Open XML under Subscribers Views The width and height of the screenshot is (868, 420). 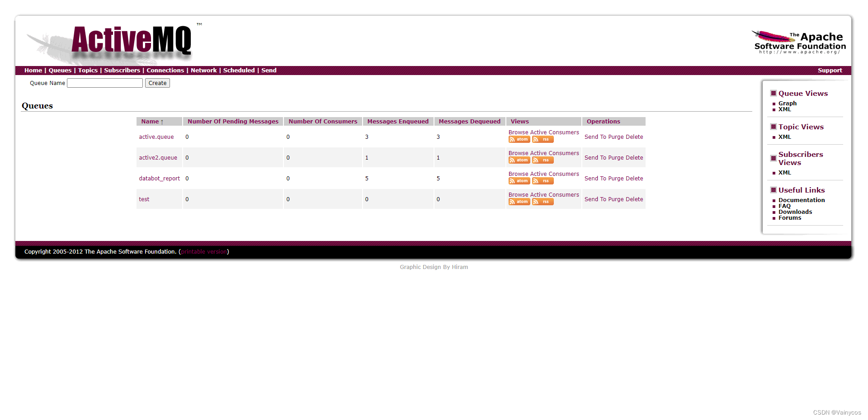coord(785,173)
